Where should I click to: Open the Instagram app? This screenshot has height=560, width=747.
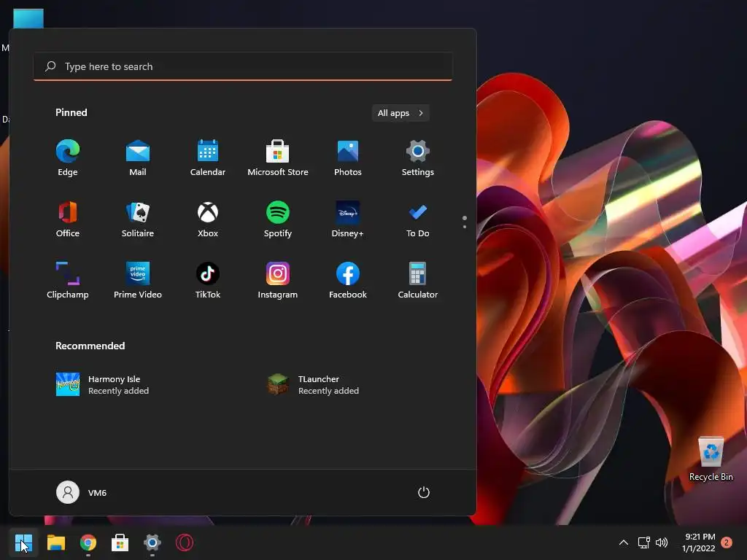coord(278,281)
